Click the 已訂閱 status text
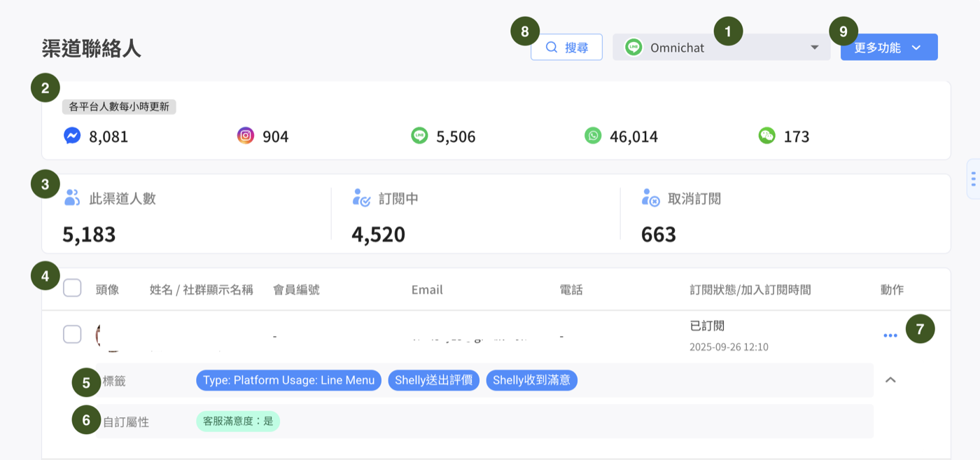980x460 pixels. [707, 326]
